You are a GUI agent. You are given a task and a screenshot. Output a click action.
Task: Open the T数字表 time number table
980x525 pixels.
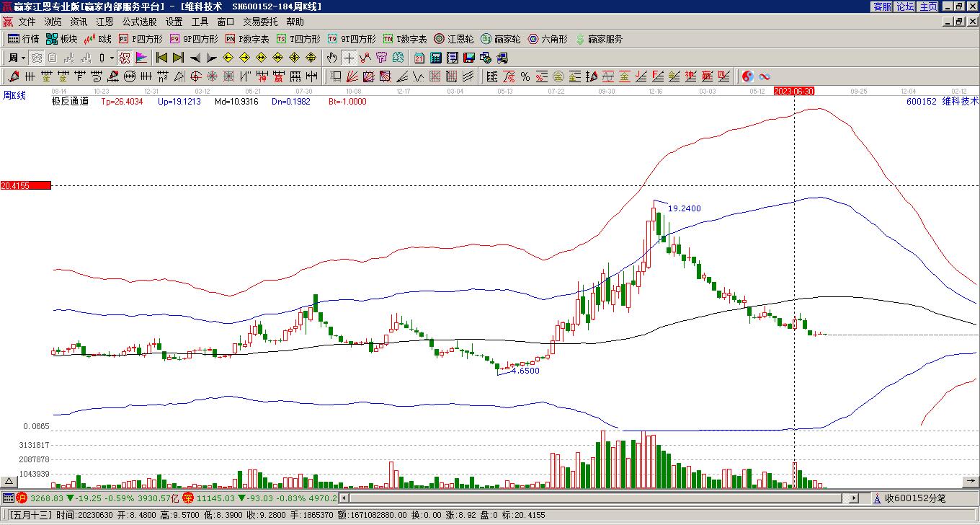pos(405,39)
